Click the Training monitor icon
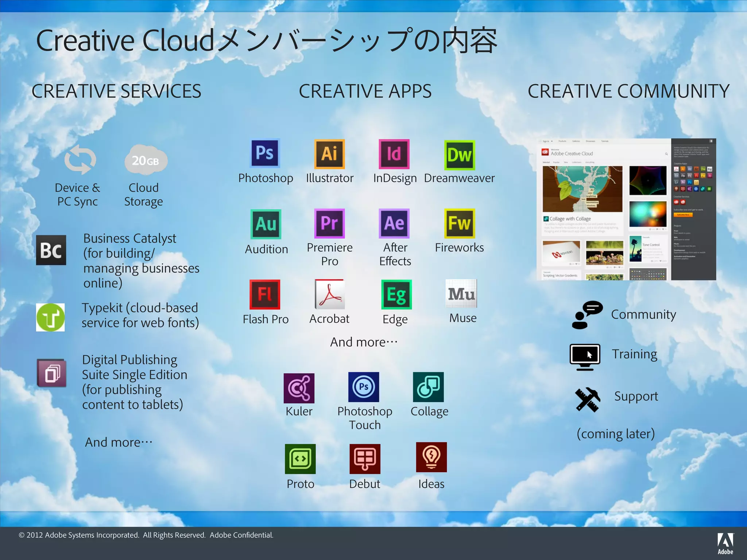 (x=585, y=357)
